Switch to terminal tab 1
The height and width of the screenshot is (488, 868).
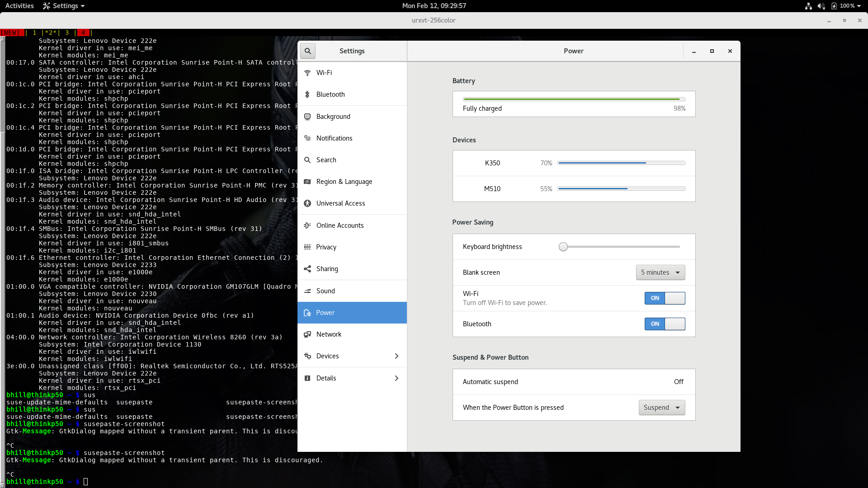click(x=34, y=33)
